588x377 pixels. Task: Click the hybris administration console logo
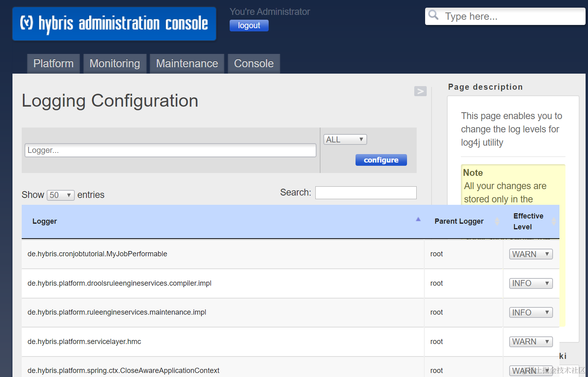114,24
